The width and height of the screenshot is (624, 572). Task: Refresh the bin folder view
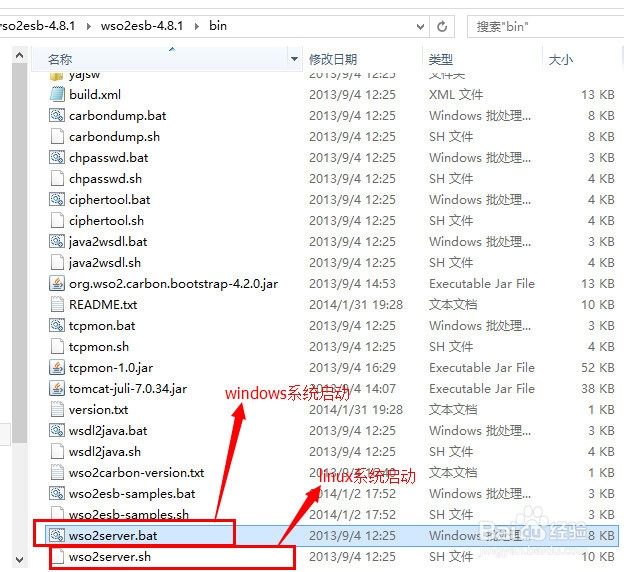pos(442,27)
